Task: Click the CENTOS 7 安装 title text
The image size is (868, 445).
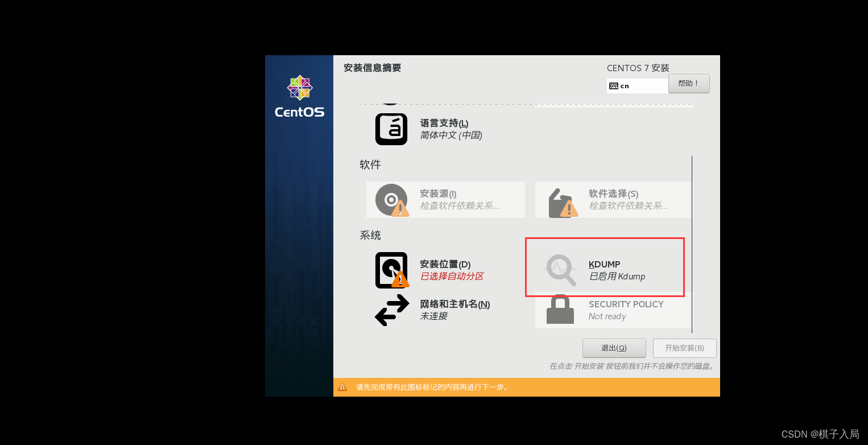Action: click(638, 68)
